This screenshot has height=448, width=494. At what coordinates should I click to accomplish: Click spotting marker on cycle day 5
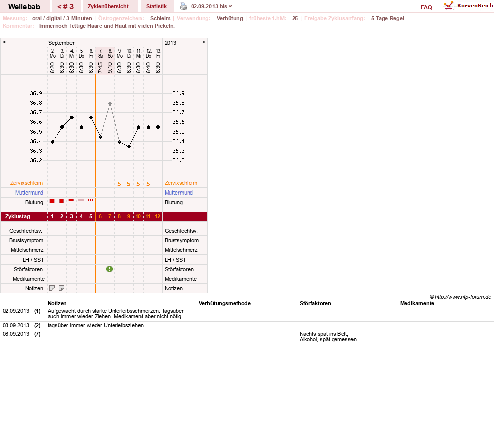[x=91, y=200]
